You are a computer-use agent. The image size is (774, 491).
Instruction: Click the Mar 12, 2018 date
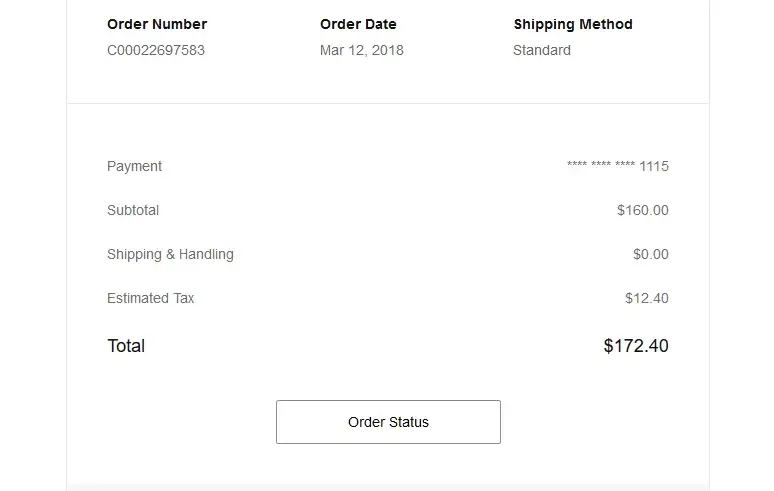[362, 50]
